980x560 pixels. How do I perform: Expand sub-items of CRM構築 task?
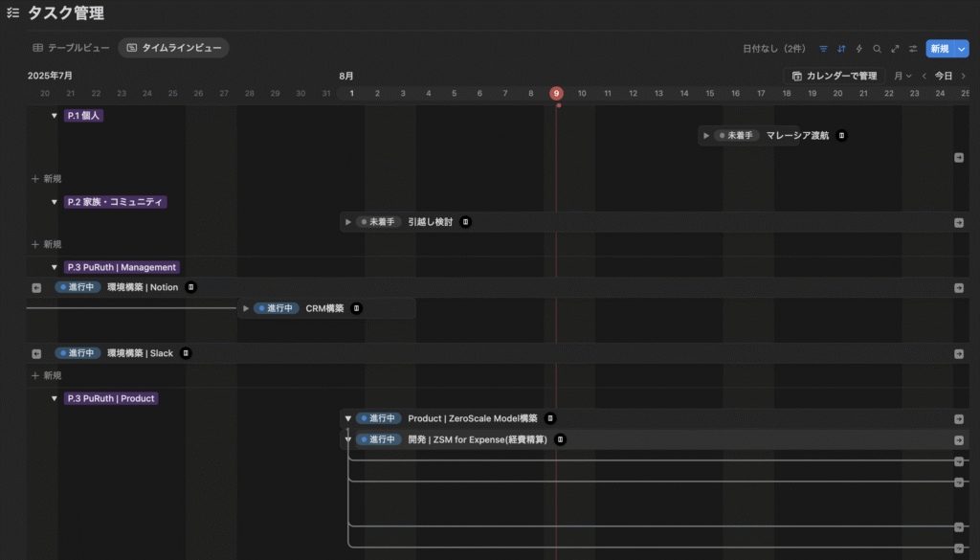point(246,308)
